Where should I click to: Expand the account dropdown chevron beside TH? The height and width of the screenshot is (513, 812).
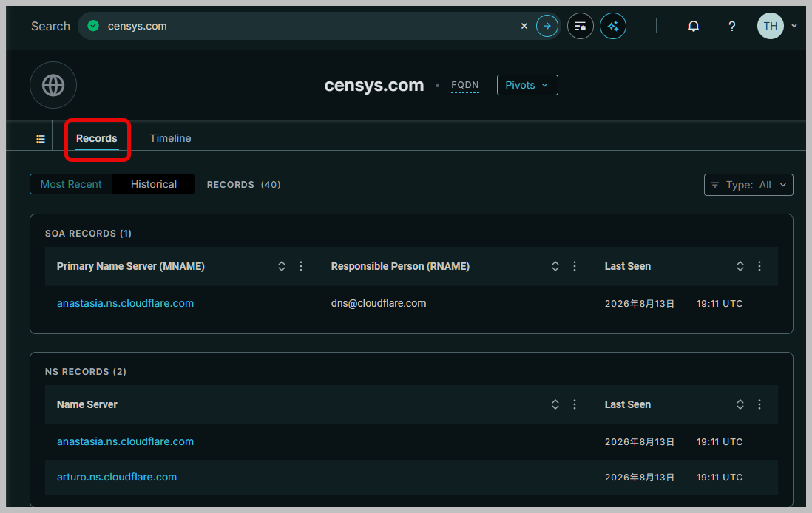[794, 26]
